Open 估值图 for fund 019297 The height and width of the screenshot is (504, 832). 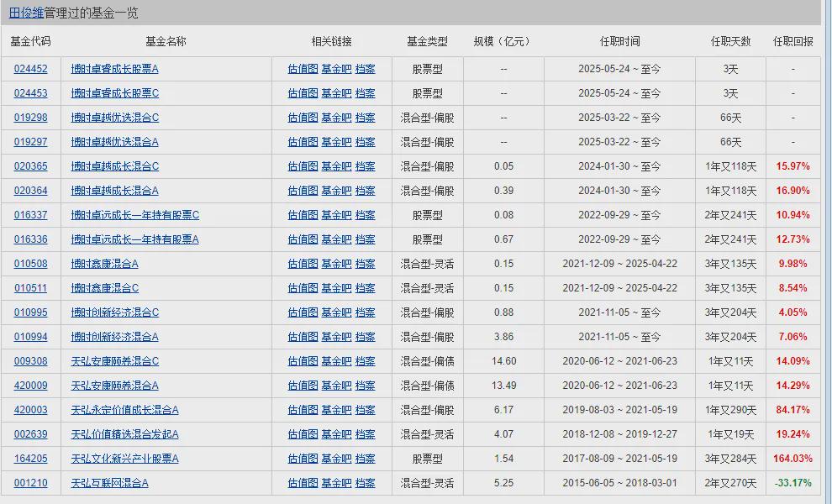click(303, 142)
